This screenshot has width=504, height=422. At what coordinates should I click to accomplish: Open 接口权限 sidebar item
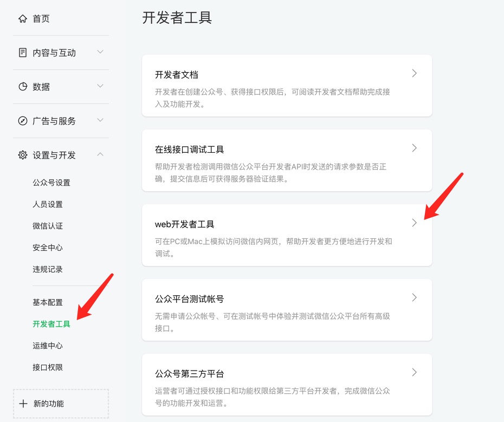click(x=48, y=367)
